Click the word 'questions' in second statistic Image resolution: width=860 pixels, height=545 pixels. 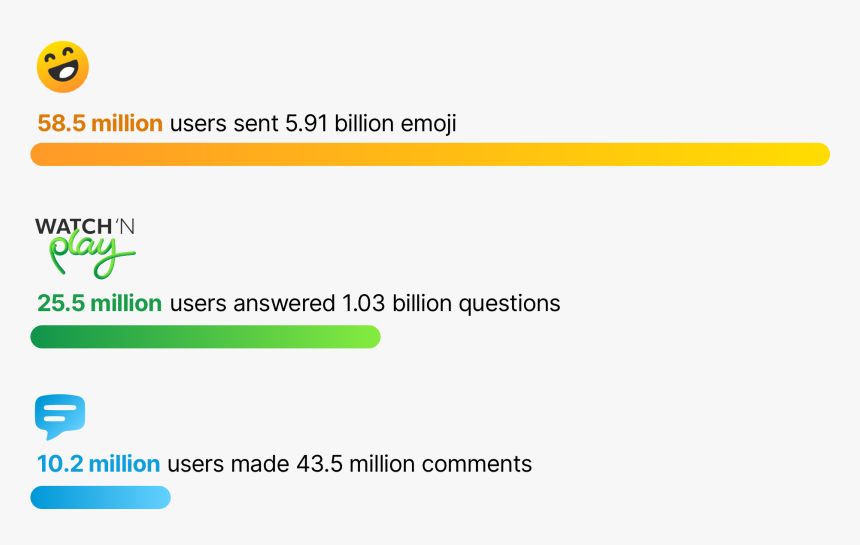(510, 304)
